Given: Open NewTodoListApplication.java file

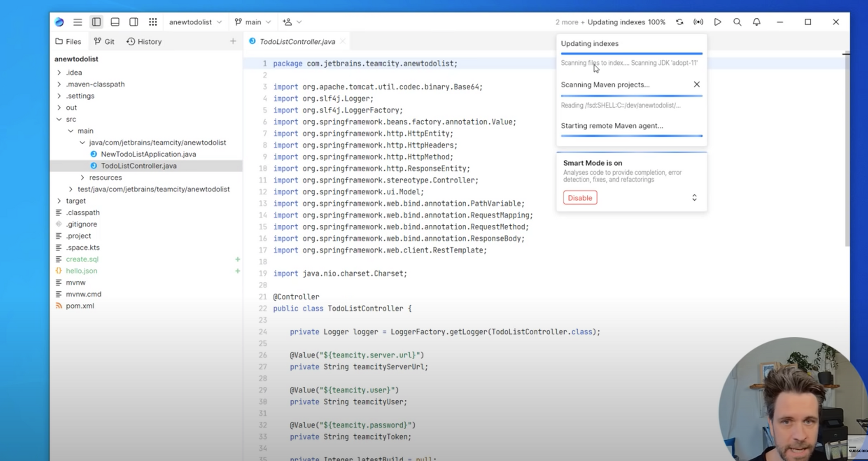Looking at the screenshot, I should 148,154.
